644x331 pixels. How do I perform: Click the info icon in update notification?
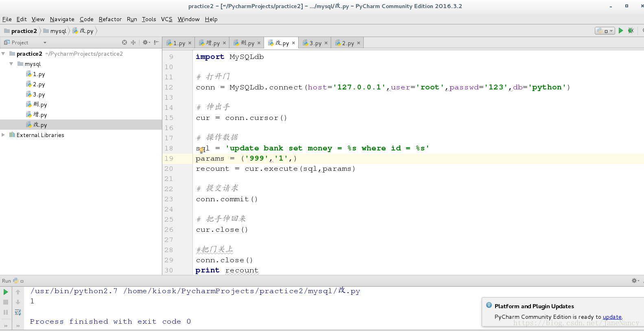[x=489, y=305]
